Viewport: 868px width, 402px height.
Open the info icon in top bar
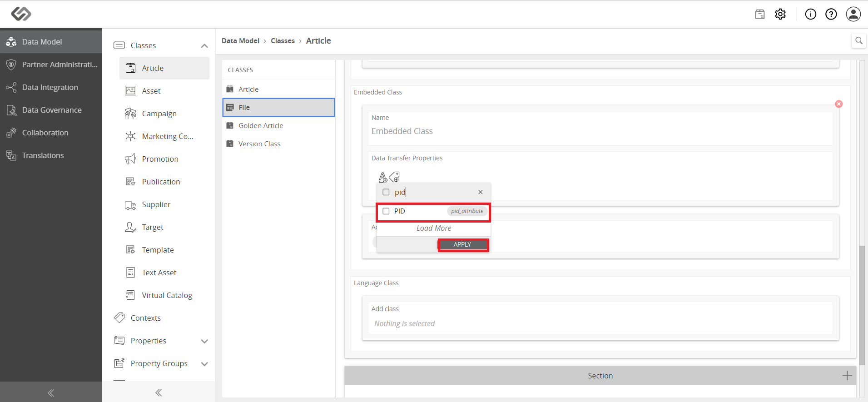click(x=811, y=14)
